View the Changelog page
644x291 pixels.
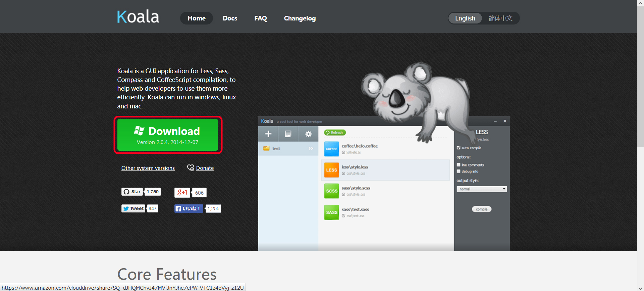point(300,18)
